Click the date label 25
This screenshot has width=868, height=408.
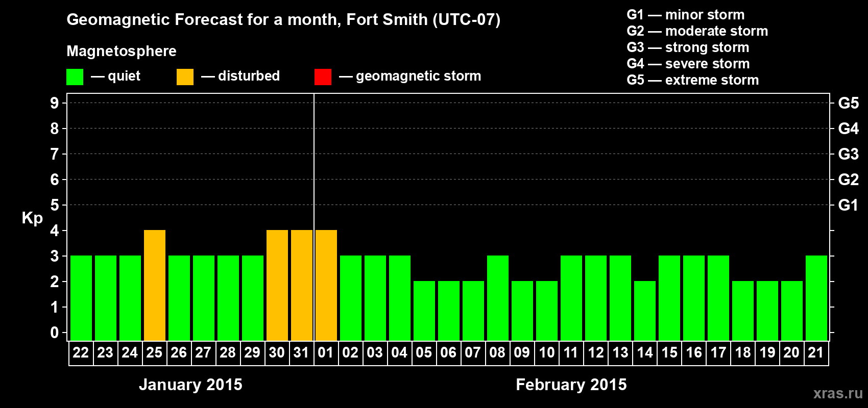154,353
